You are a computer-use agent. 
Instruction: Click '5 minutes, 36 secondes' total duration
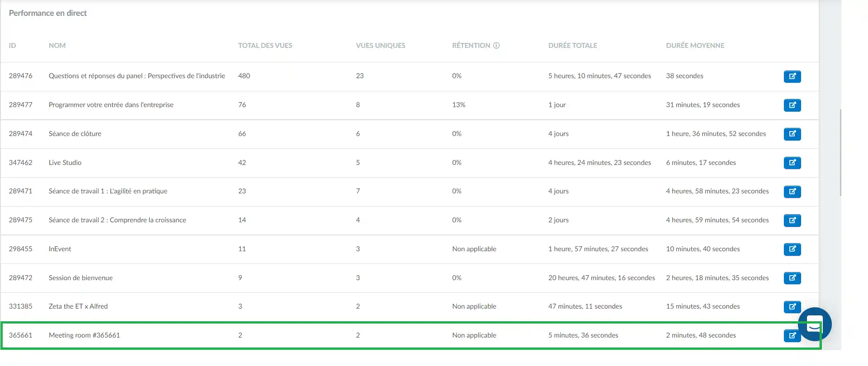click(x=583, y=335)
